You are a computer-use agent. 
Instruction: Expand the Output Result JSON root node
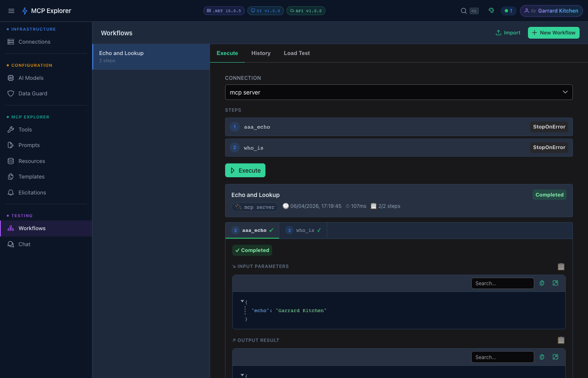tap(242, 375)
